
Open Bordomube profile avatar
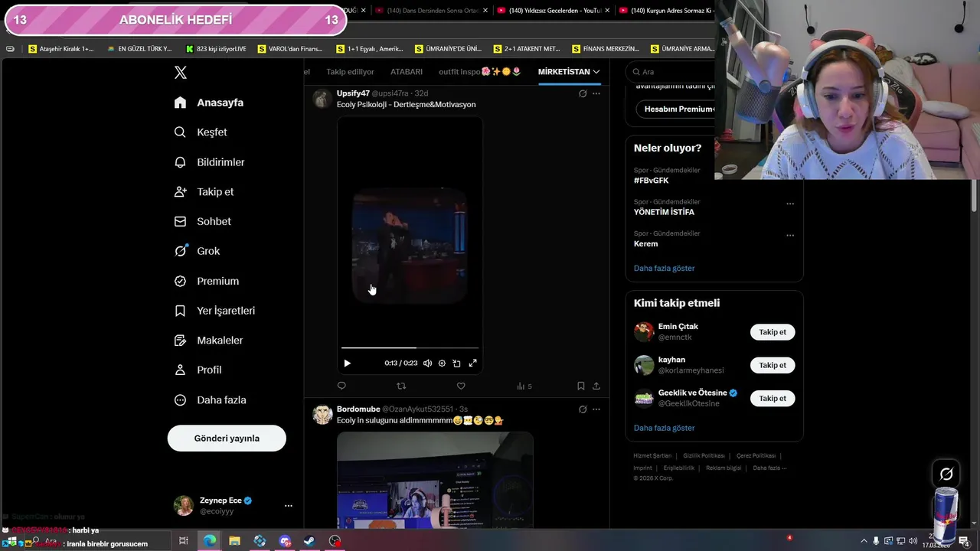322,415
